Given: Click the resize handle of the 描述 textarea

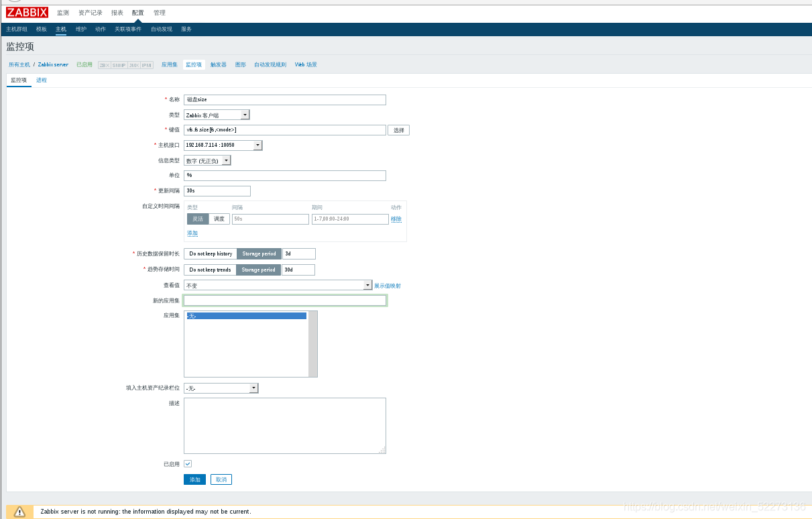Looking at the screenshot, I should pos(382,450).
